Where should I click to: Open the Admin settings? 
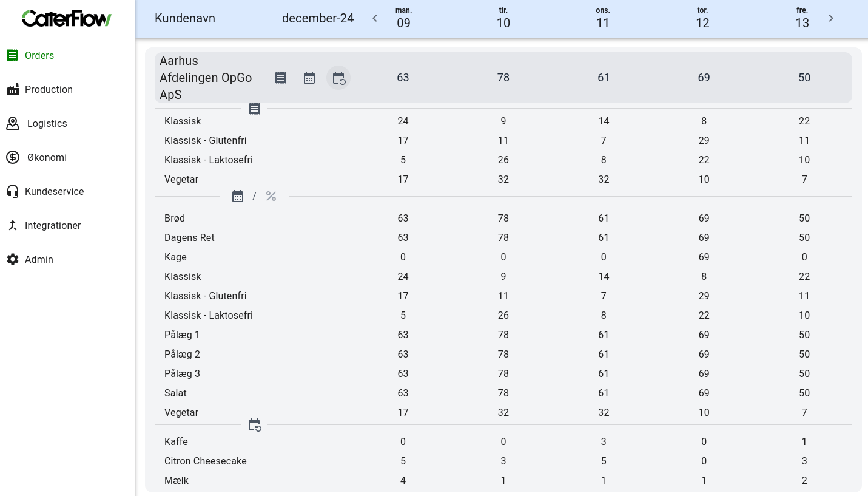pyautogui.click(x=39, y=259)
